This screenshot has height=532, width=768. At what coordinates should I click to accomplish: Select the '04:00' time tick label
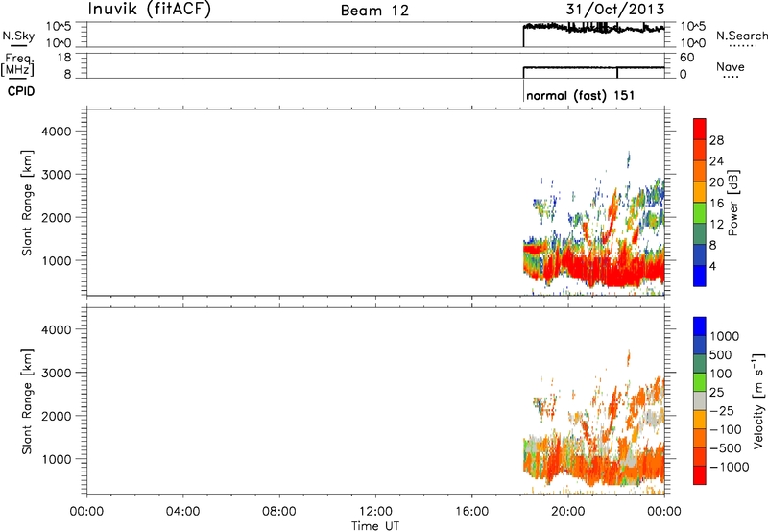point(182,512)
